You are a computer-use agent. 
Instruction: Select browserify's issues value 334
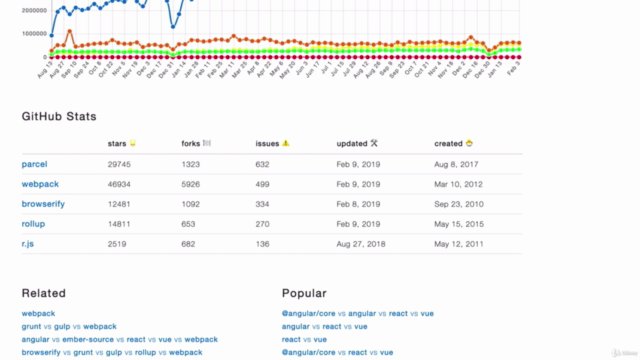coord(262,204)
